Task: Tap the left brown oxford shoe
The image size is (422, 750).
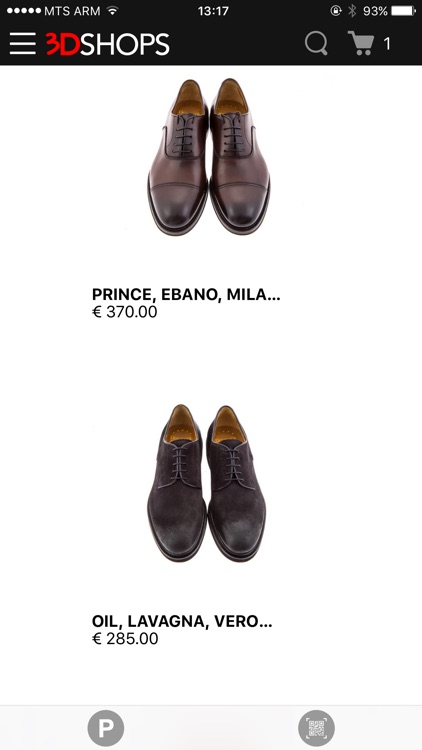Action: click(178, 157)
